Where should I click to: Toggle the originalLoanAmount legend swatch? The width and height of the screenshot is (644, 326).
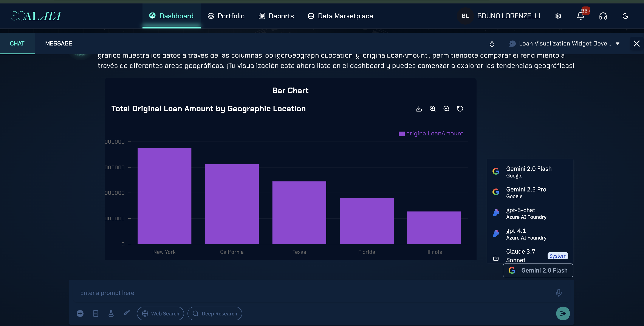401,134
